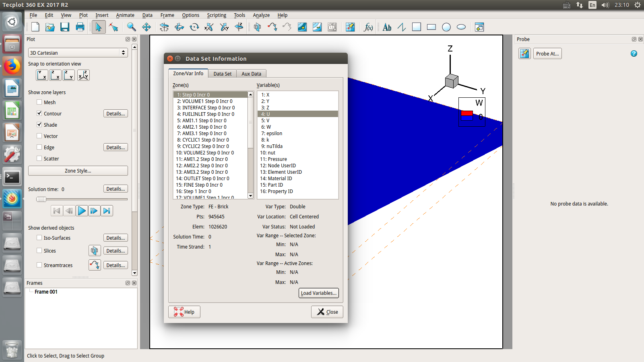Enable the Iso-Surfaces checkbox

coord(39,238)
